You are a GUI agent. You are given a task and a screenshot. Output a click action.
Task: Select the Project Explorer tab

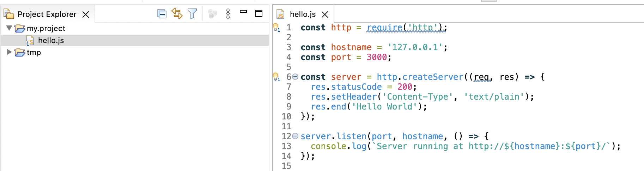click(47, 14)
